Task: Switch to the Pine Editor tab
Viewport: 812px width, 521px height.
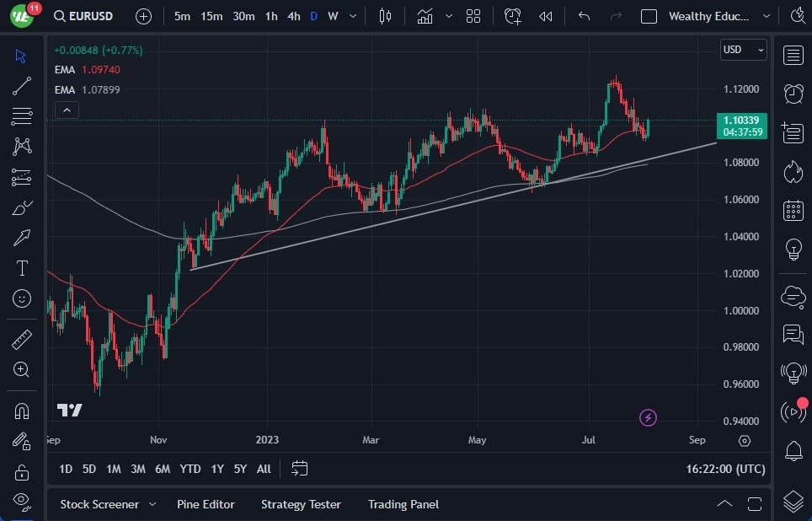Action: point(206,504)
